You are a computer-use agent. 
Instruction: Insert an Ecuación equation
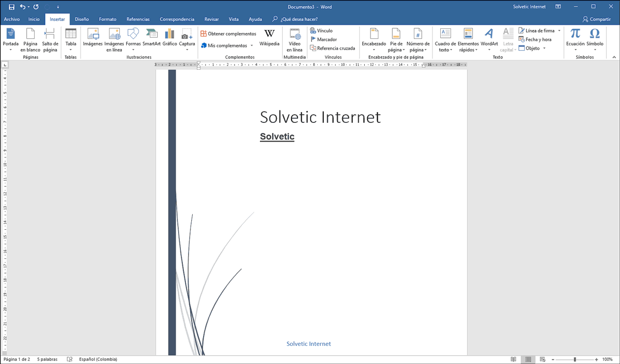(575, 40)
